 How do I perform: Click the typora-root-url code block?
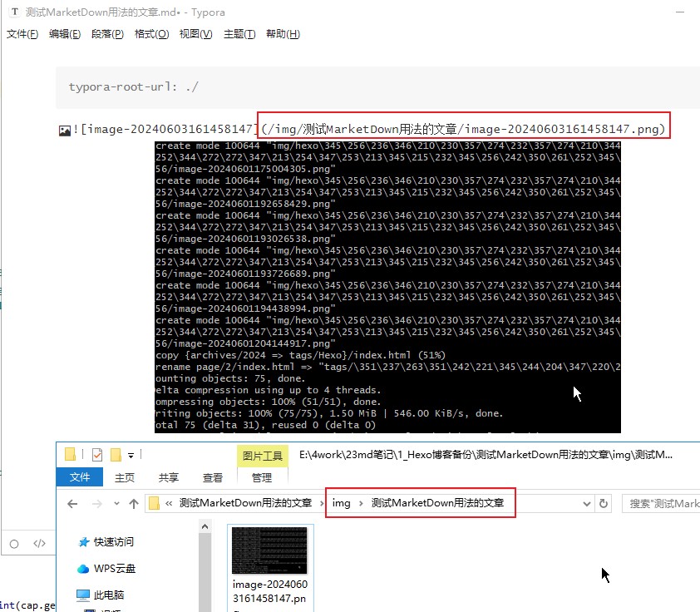(x=377, y=87)
